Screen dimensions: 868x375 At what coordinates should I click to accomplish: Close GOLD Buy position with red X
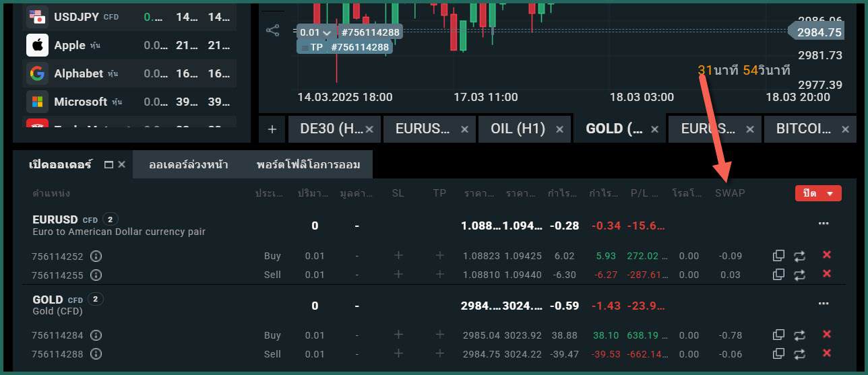[827, 335]
